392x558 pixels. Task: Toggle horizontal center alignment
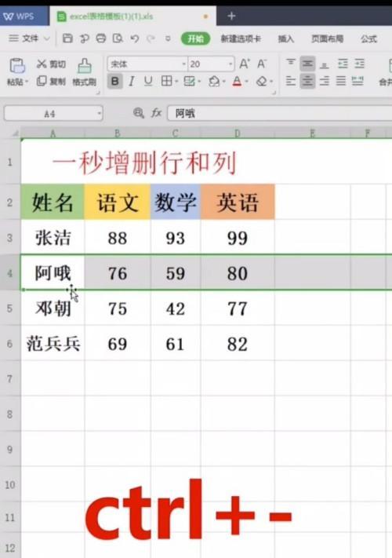pyautogui.click(x=307, y=82)
